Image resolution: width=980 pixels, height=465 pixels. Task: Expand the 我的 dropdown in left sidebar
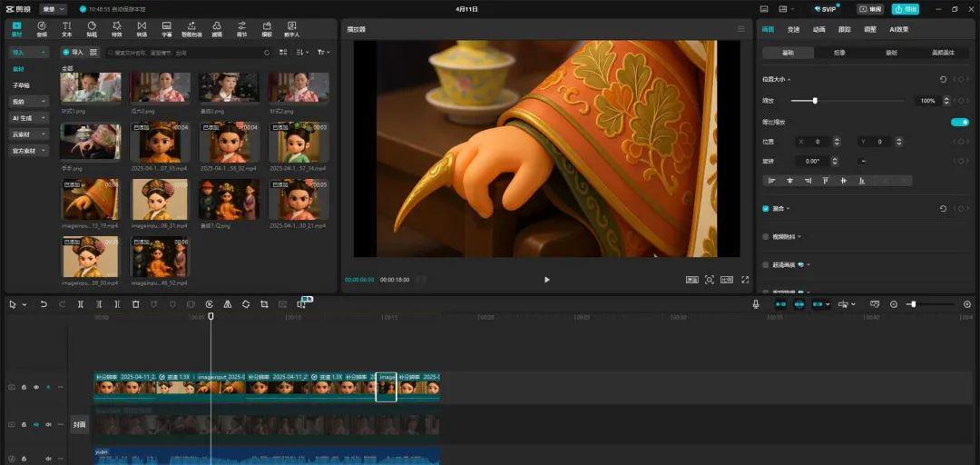click(29, 102)
